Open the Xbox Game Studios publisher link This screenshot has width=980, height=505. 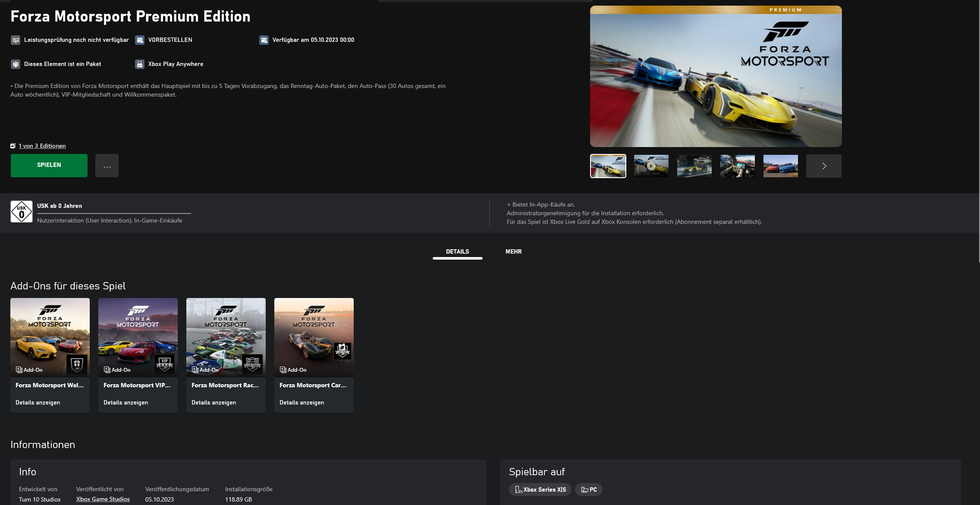click(103, 499)
